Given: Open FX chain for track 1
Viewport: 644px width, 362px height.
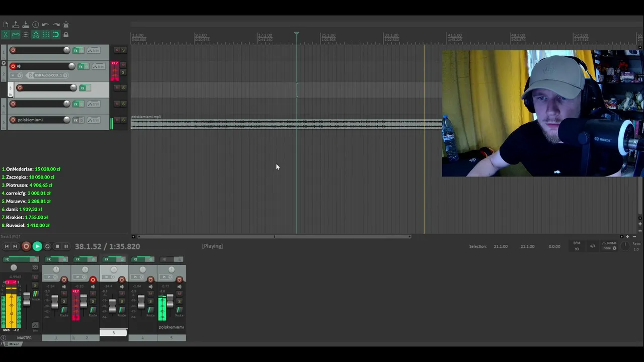Looking at the screenshot, I should pos(76,50).
